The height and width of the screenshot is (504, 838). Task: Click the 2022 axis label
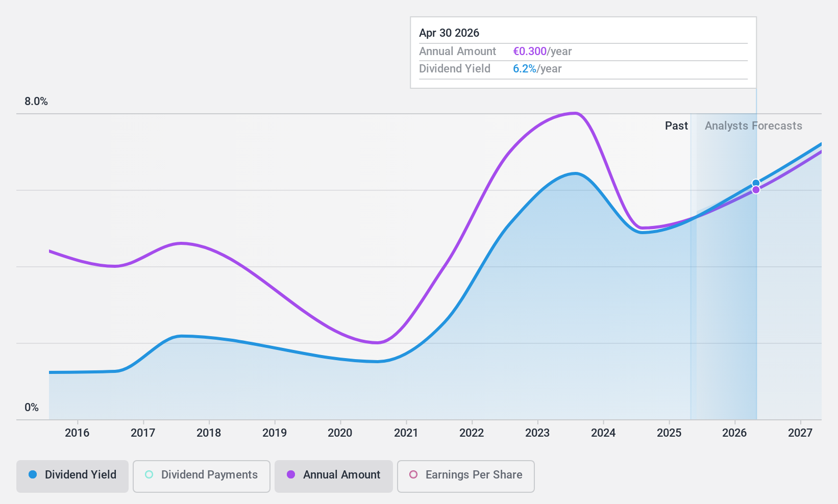tap(472, 433)
